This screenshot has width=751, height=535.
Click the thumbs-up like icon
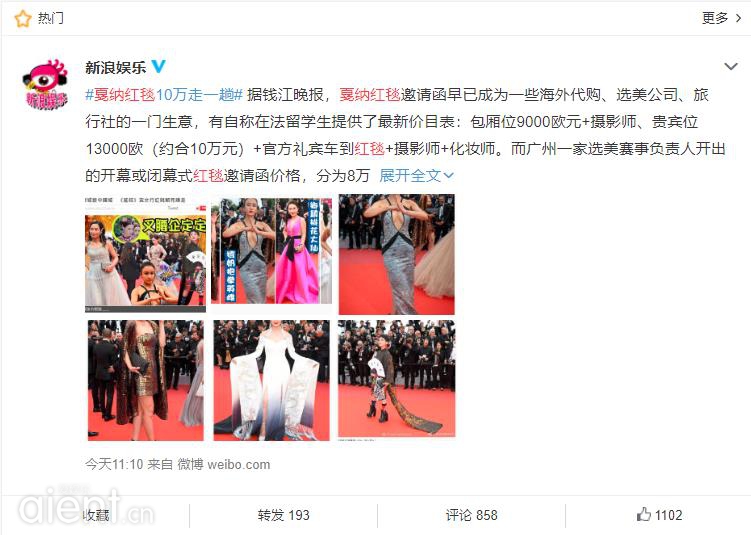(644, 514)
